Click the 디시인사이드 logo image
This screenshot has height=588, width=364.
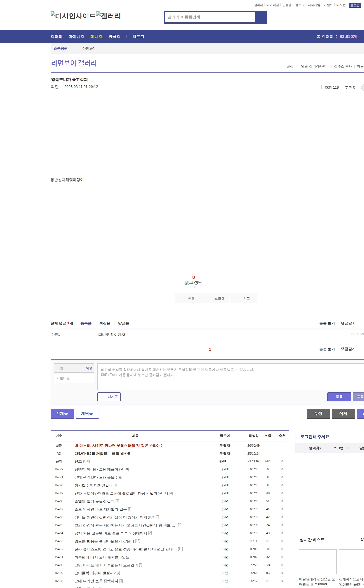point(73,16)
